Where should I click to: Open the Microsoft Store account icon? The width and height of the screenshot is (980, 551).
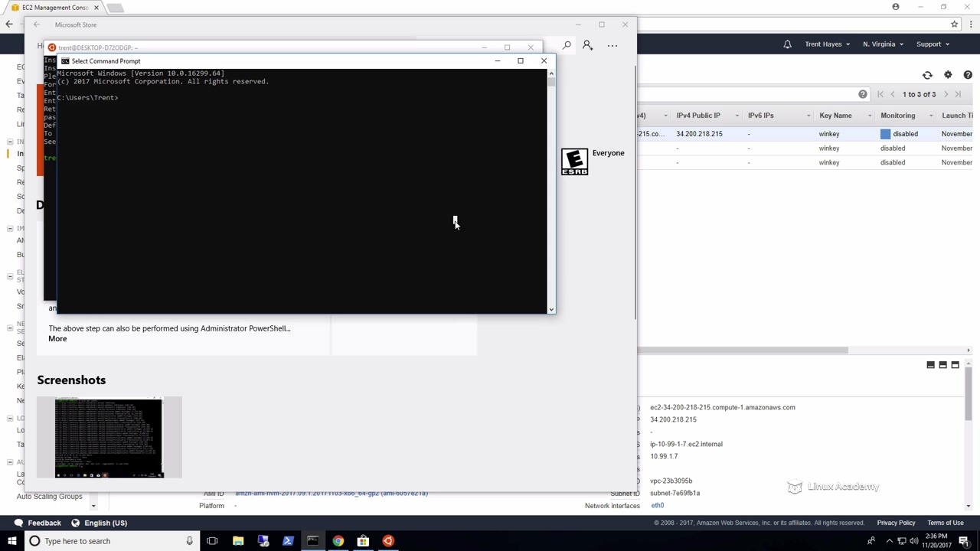click(x=587, y=46)
